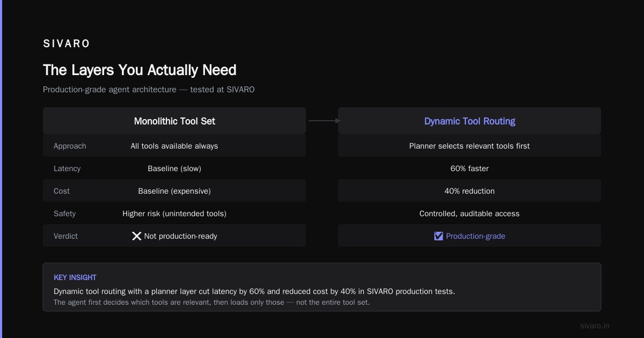Click the "Verdict" row label
Viewport: 644px width, 338px height.
65,236
